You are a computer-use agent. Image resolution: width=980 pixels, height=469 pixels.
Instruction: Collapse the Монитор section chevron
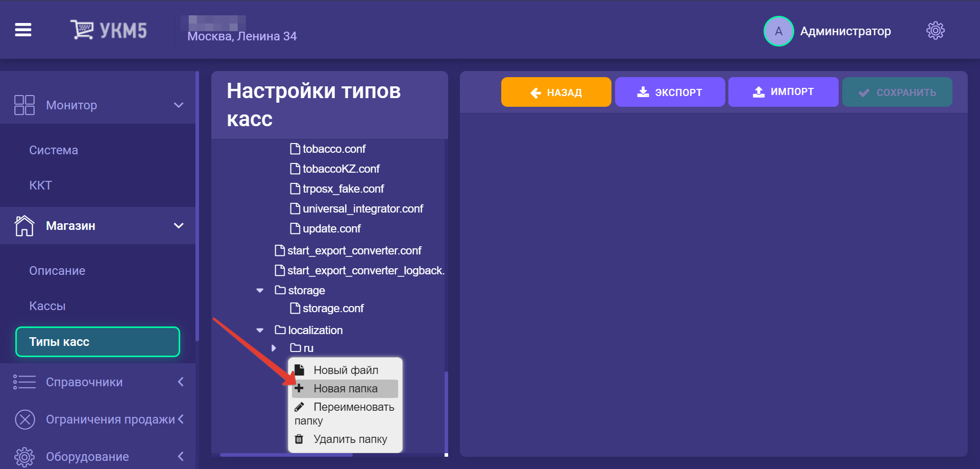(x=179, y=105)
